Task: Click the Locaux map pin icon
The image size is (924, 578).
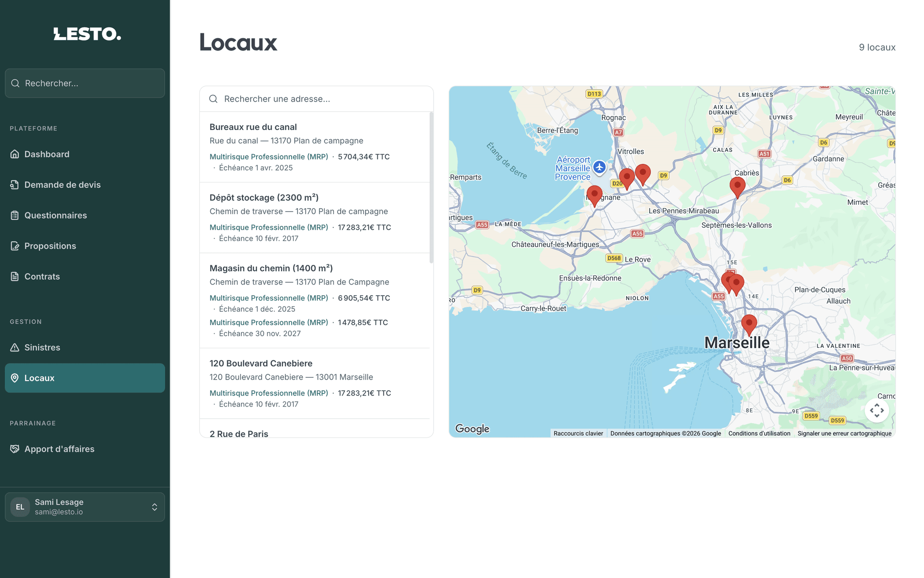Action: click(x=15, y=378)
